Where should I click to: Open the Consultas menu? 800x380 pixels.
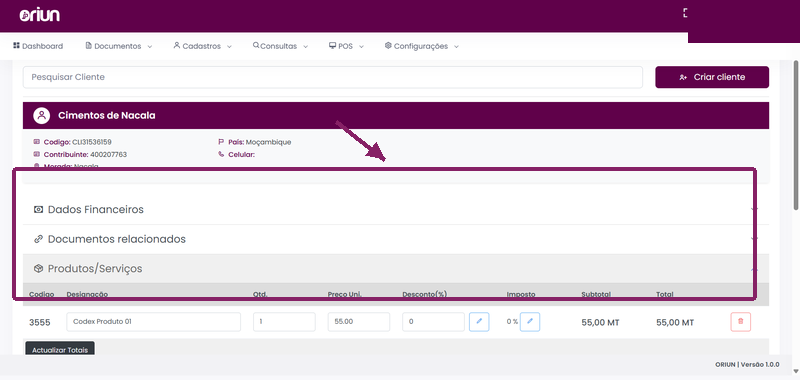pos(280,46)
